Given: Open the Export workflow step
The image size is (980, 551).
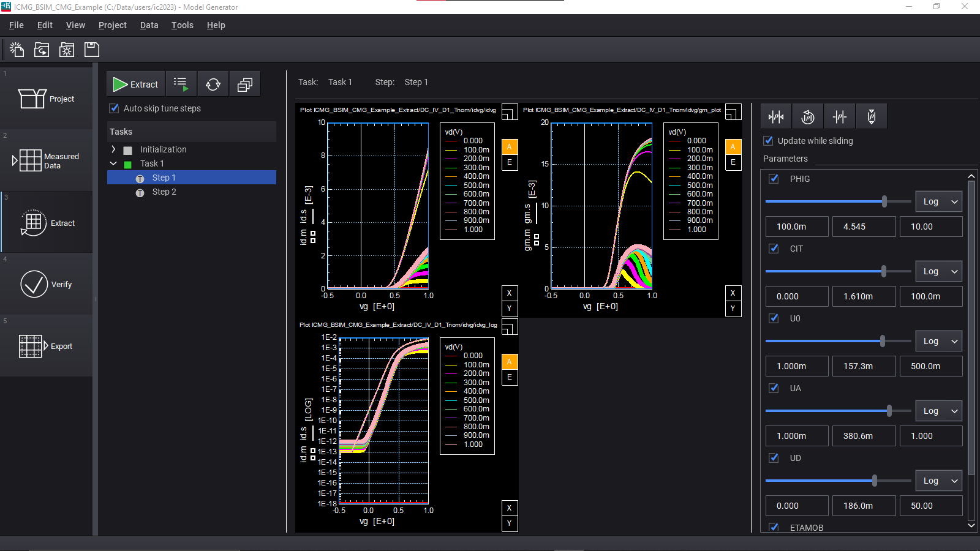Looking at the screenshot, I should (47, 346).
